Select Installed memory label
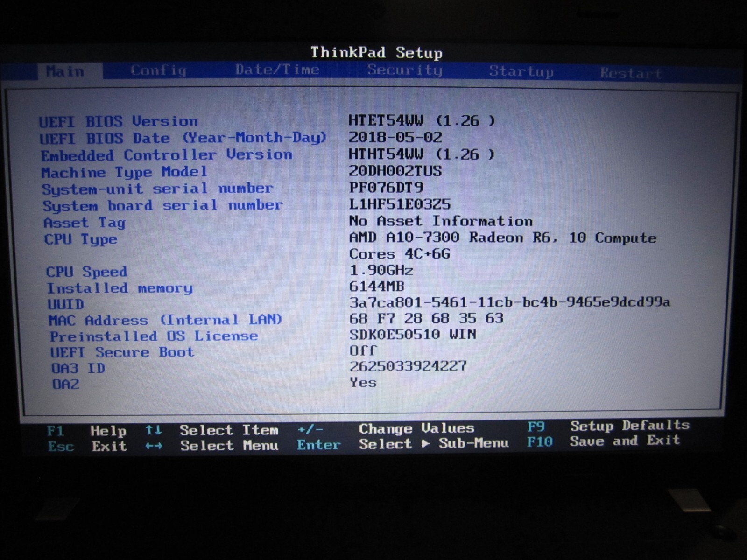Image resolution: width=747 pixels, height=560 pixels. click(120, 288)
